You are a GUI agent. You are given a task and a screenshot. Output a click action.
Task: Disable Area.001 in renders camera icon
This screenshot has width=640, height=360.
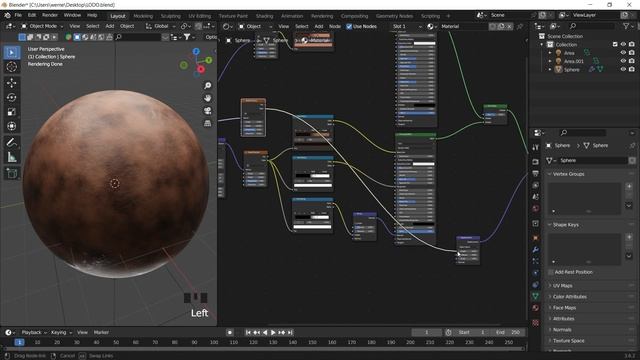coord(632,61)
